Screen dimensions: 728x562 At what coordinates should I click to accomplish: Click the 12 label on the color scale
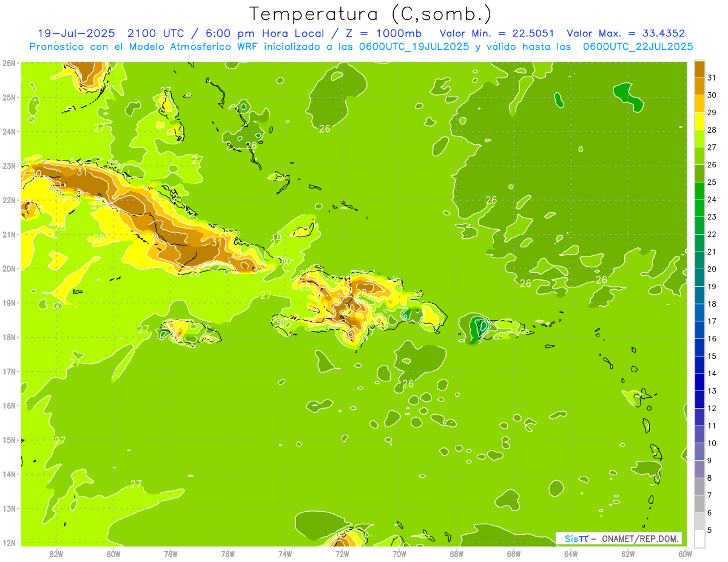click(712, 409)
